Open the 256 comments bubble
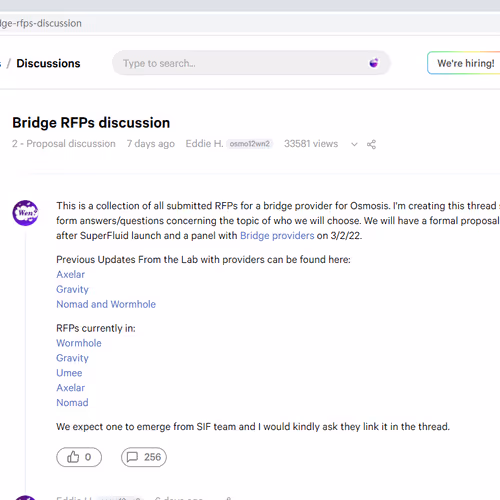 click(x=144, y=457)
